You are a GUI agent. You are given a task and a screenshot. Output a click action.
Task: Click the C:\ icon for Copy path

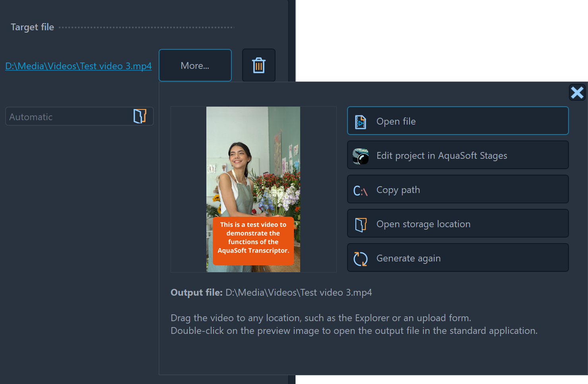coord(361,191)
